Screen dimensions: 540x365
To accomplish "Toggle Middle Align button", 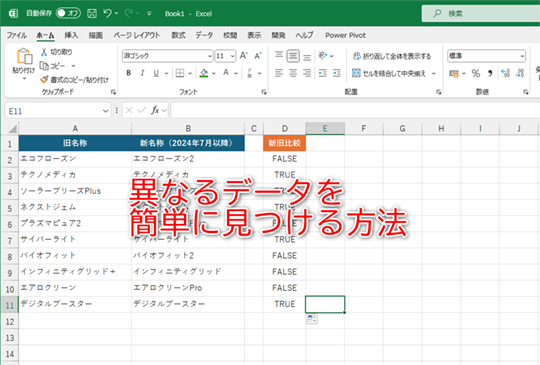I will [x=293, y=55].
